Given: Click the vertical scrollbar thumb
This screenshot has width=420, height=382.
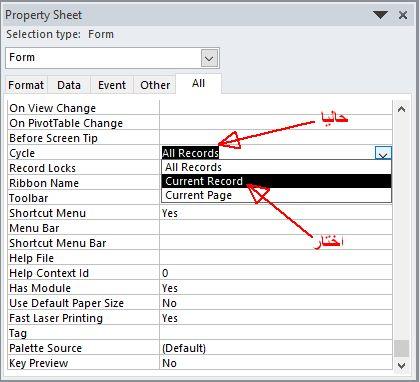Looking at the screenshot, I should [402, 348].
